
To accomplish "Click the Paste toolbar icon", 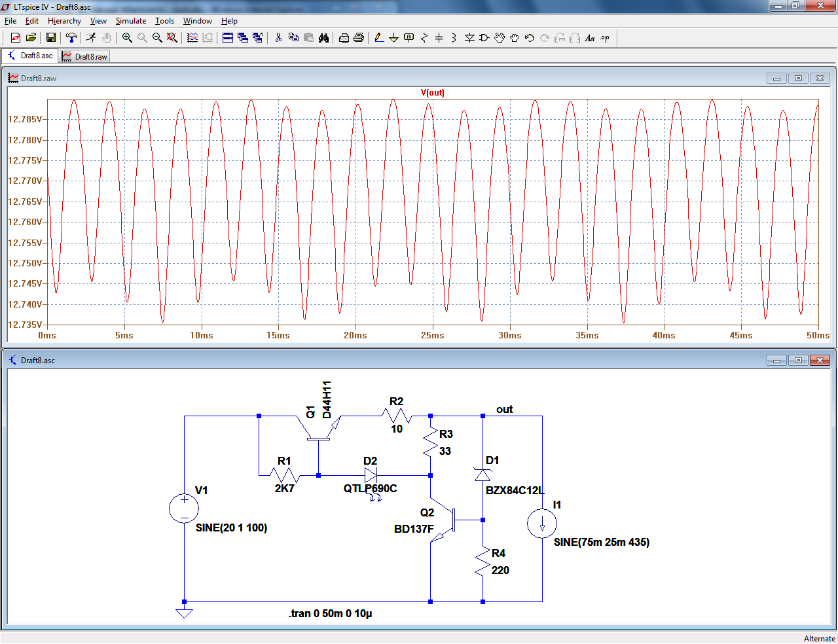I will tap(308, 38).
